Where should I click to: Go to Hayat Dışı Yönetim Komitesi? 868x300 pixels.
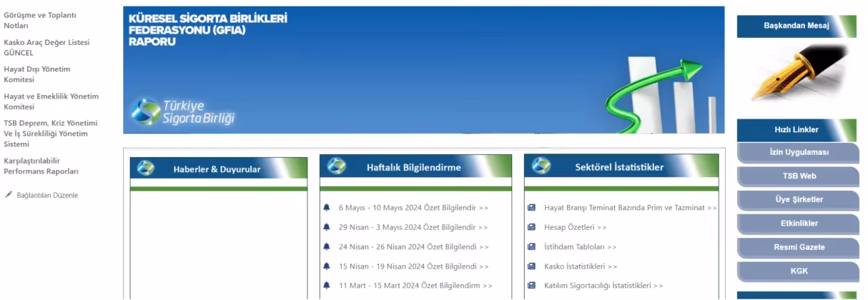37,74
